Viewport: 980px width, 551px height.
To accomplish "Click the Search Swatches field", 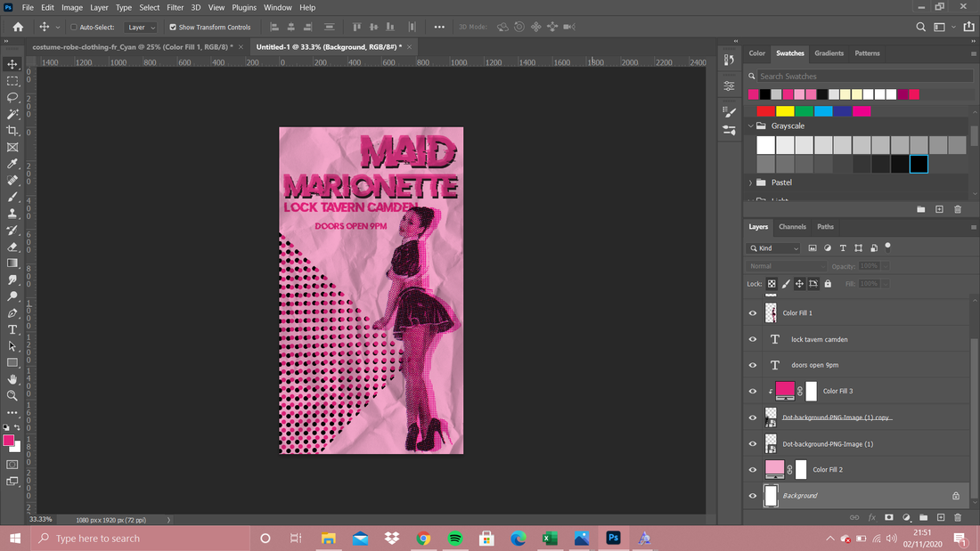I will [865, 77].
